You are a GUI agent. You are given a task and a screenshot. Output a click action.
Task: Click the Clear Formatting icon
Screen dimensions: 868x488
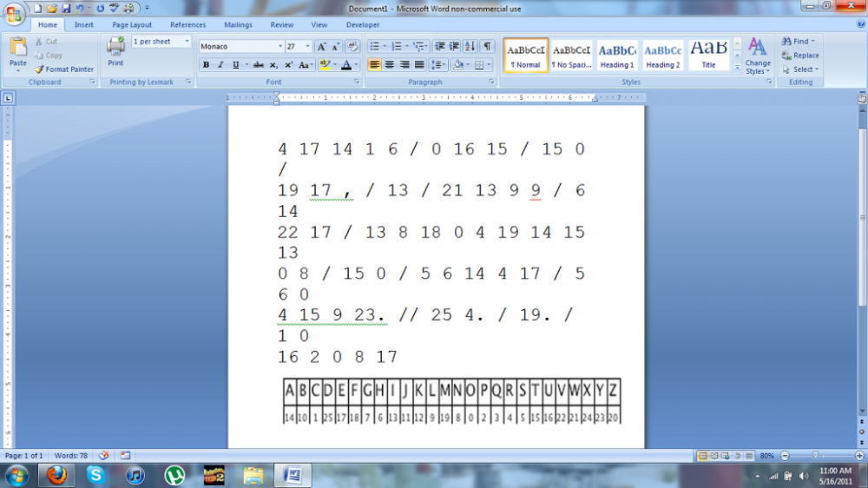pos(352,47)
